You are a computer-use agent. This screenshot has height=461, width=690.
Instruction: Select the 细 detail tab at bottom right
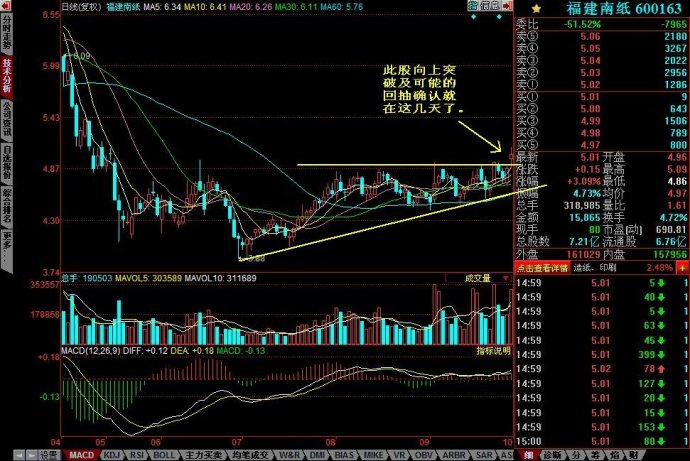(x=528, y=455)
